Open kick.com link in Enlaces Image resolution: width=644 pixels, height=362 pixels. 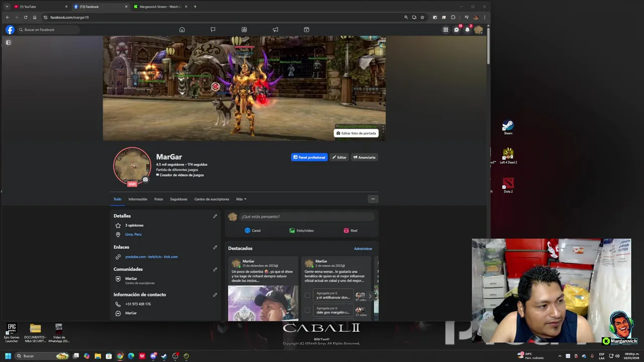click(x=171, y=257)
